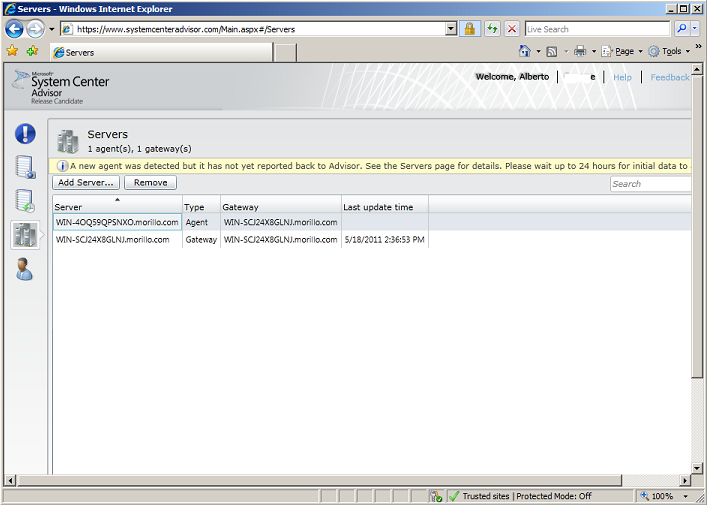
Task: Open the Favorites Center star icon
Action: click(x=12, y=50)
